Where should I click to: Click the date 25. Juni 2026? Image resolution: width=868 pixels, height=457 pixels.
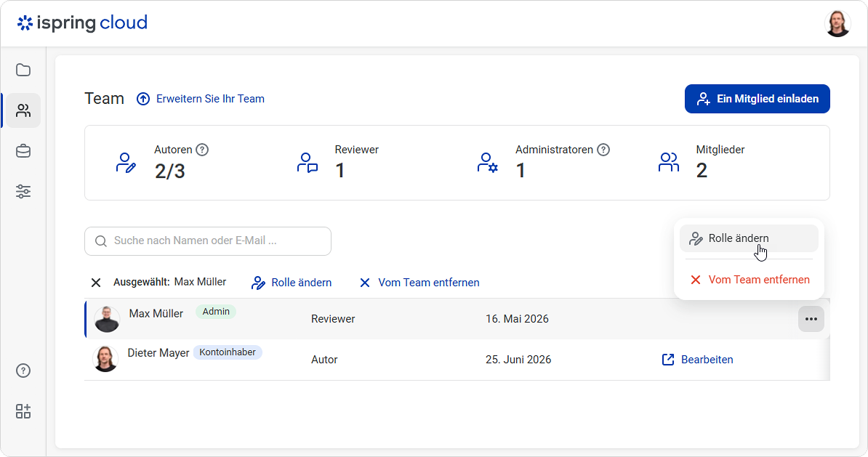[518, 360]
